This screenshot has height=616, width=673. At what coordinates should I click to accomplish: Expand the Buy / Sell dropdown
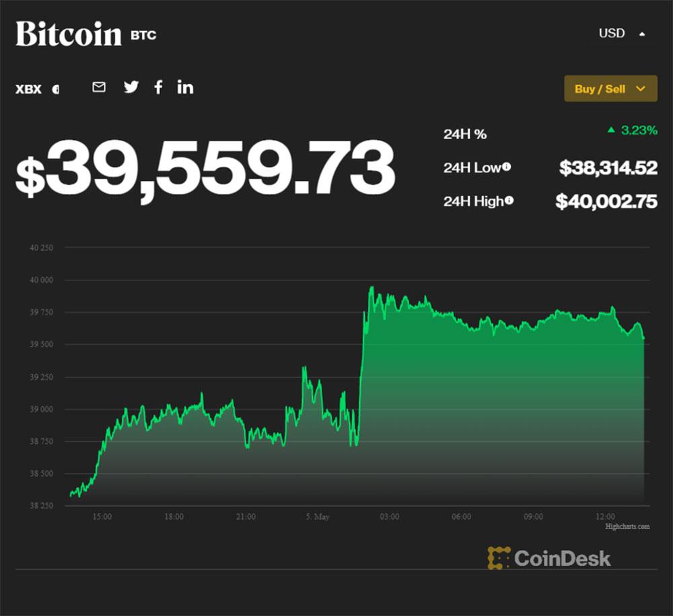coord(610,89)
